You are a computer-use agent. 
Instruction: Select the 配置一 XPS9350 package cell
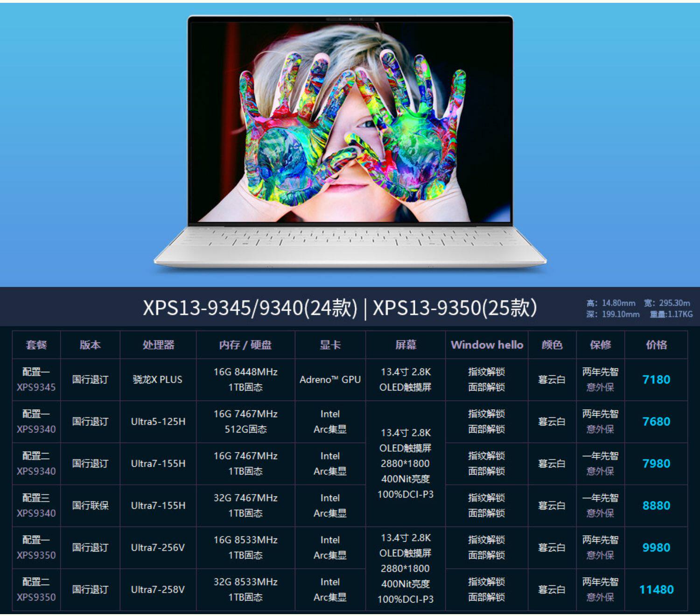(36, 547)
